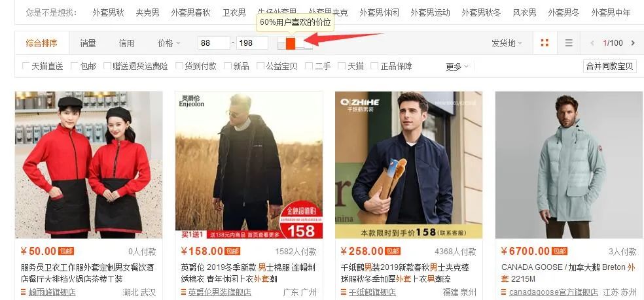Switch to grid view layout icon
This screenshot has height=300, width=644.
(x=545, y=42)
